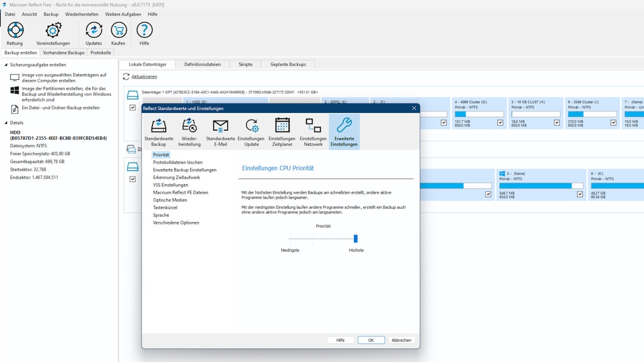644x362 pixels.
Task: Click Ein Datei- und Ordner-Backup erstellen
Action: click(x=61, y=108)
